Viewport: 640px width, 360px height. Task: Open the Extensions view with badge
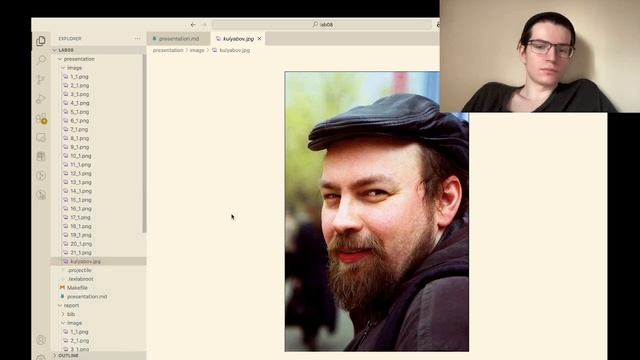pos(41,118)
